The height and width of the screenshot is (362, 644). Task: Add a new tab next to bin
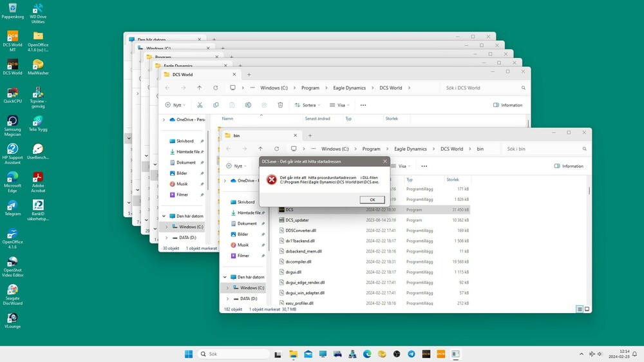310,135
